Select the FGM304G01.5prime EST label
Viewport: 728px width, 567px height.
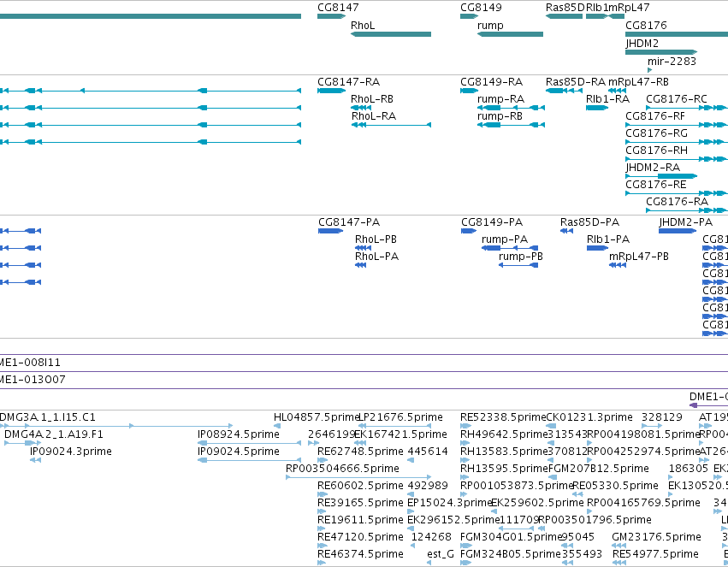(x=512, y=537)
